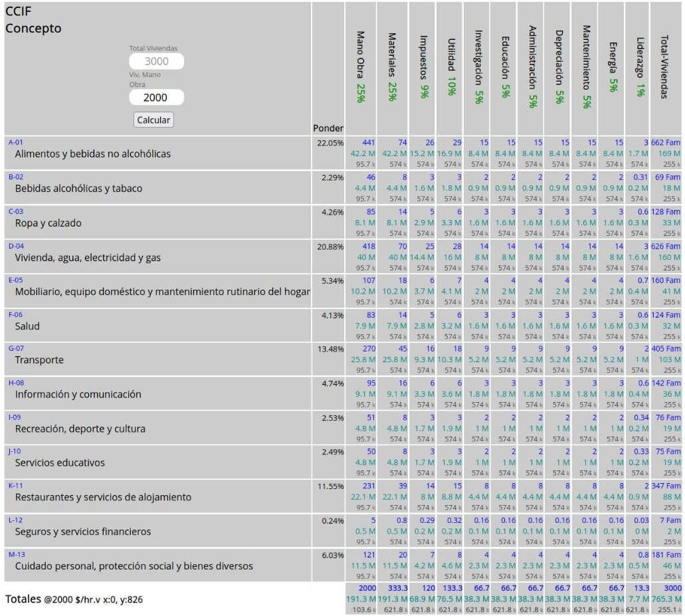
Task: Click the 22.05% weighting value
Action: tap(330, 143)
